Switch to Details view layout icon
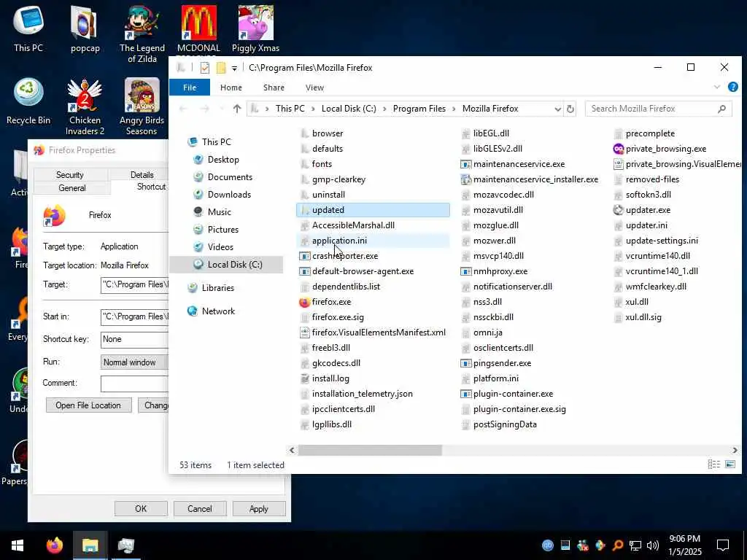747x560 pixels. [713, 464]
